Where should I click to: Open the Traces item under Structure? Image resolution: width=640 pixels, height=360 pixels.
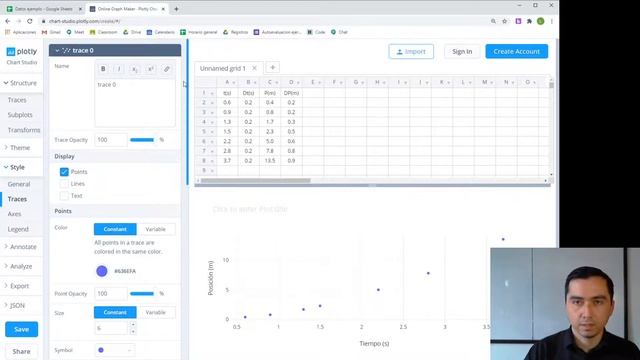[x=17, y=100]
